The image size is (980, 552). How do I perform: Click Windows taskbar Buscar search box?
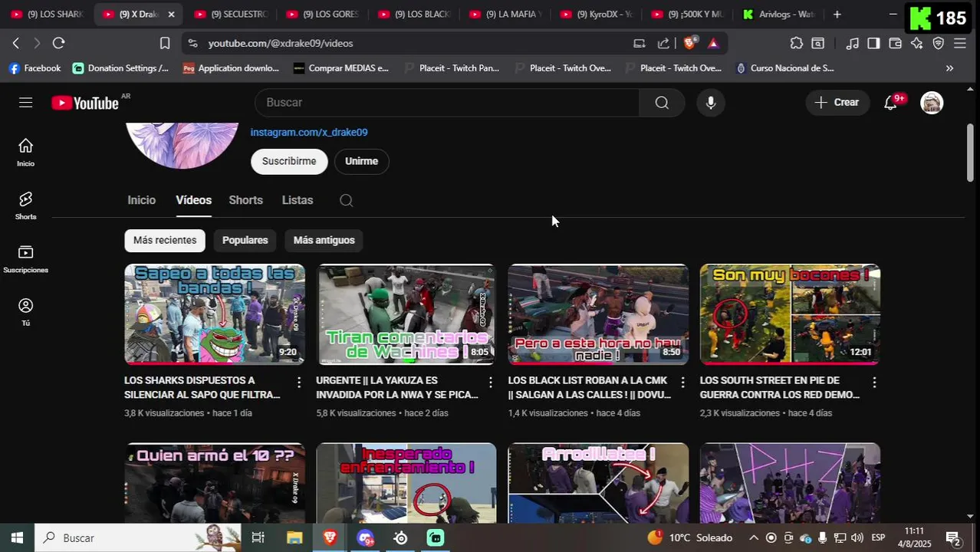point(138,537)
